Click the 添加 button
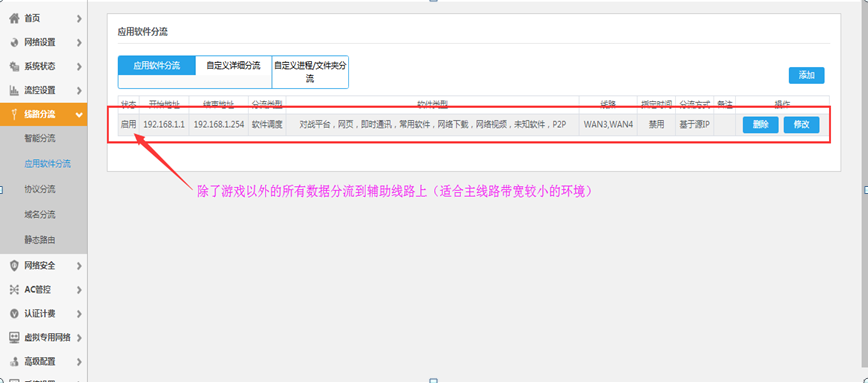The image size is (868, 383). point(807,75)
